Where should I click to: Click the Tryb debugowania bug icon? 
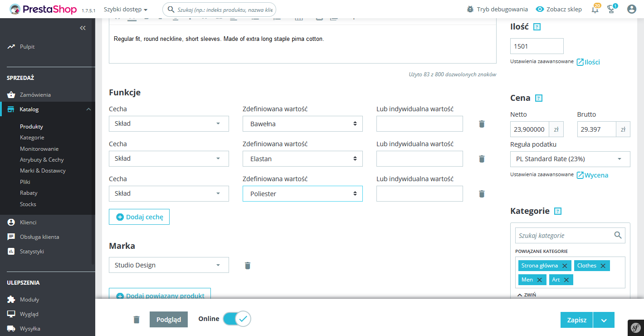[471, 9]
